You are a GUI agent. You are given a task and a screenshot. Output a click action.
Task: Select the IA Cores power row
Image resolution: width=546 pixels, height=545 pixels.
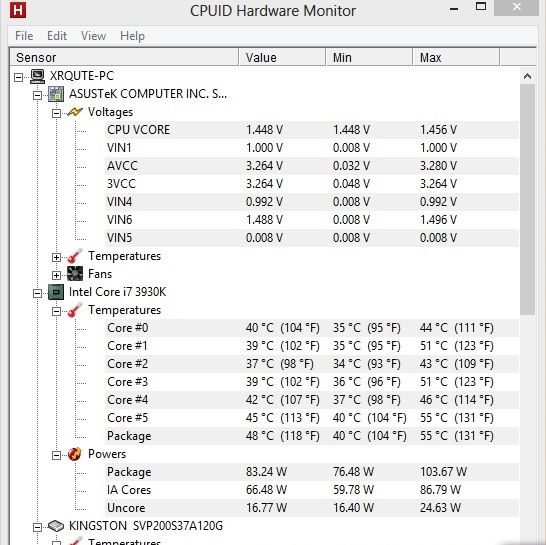(x=312, y=490)
